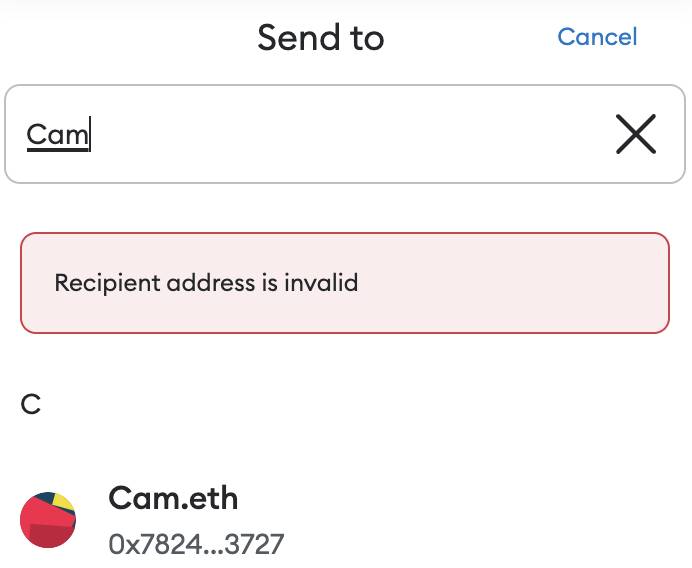This screenshot has width=692, height=568.
Task: Tap the Cancel link at top right
Action: (597, 37)
